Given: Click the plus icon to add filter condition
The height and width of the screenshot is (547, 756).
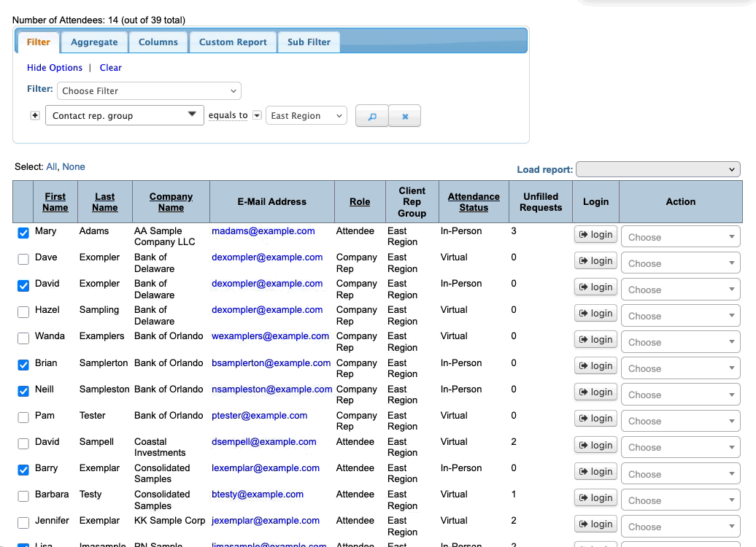Looking at the screenshot, I should point(34,115).
